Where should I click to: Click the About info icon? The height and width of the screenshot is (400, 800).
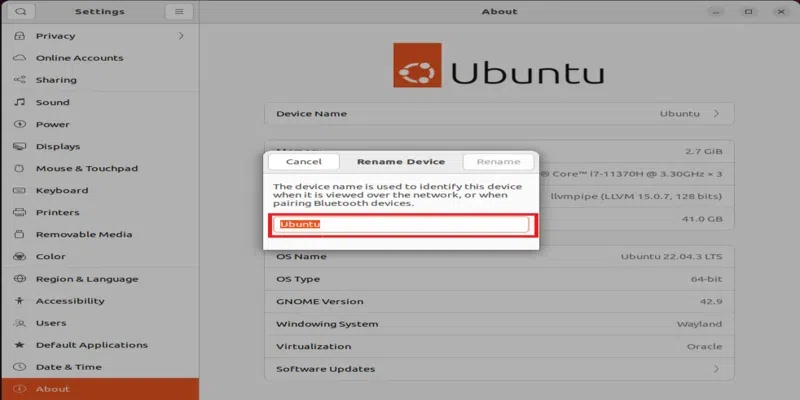19,389
